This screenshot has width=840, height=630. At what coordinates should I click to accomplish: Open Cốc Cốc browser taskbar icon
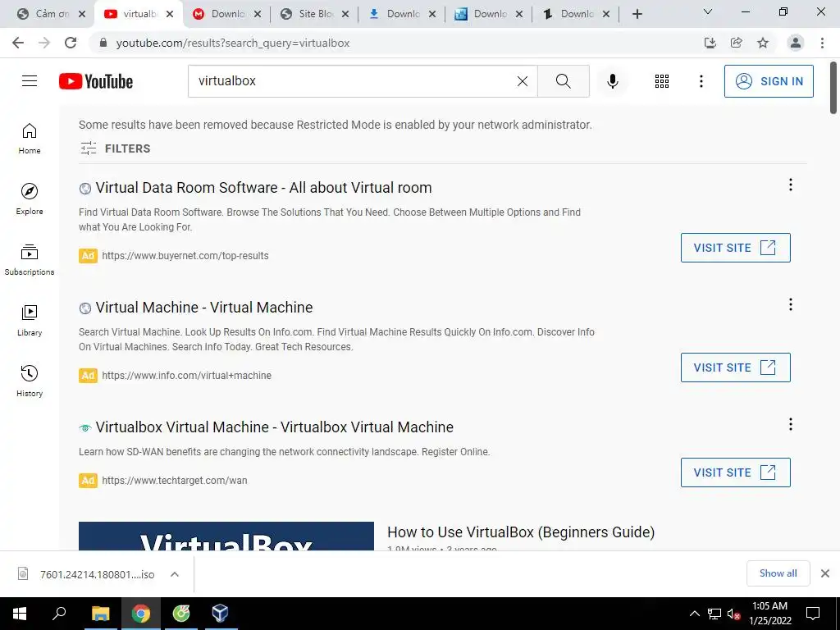point(181,614)
